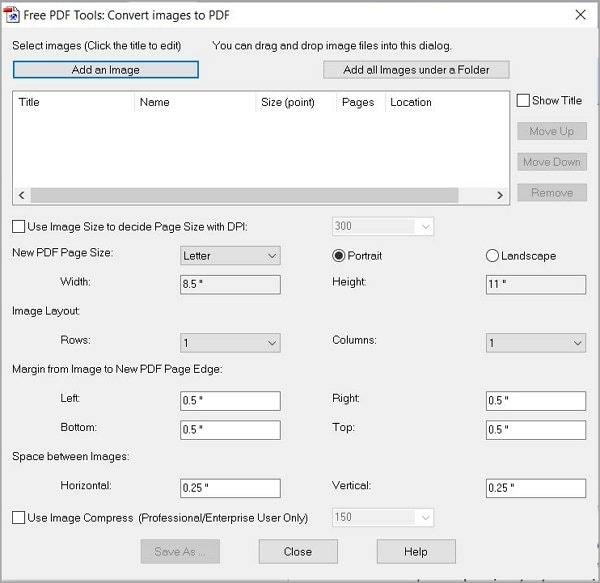Enable the Show Title checkbox

coord(523,101)
